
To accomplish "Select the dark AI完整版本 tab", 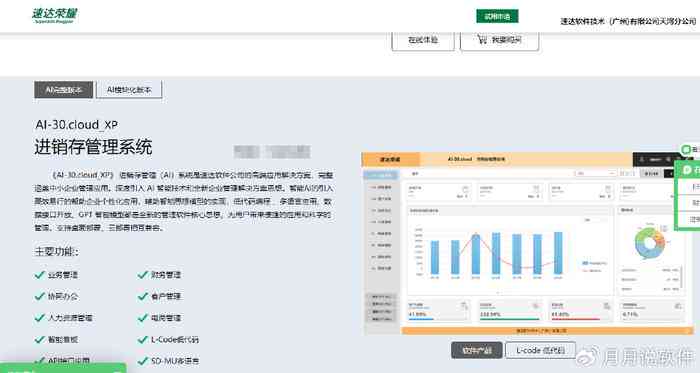I will tap(64, 90).
